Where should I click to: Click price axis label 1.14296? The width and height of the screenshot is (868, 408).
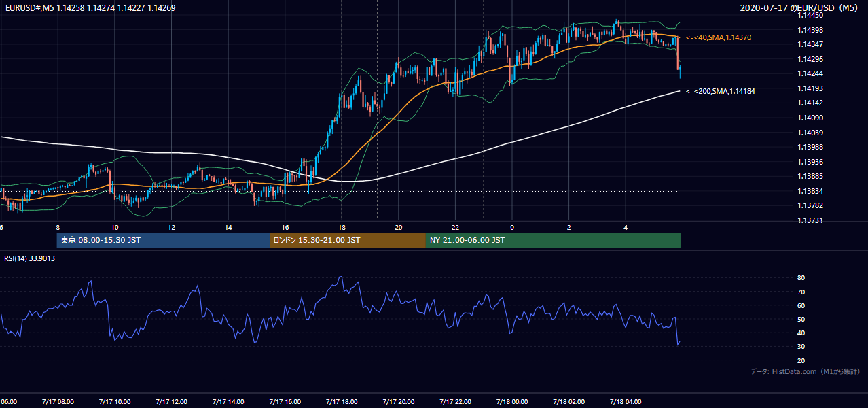click(x=811, y=59)
